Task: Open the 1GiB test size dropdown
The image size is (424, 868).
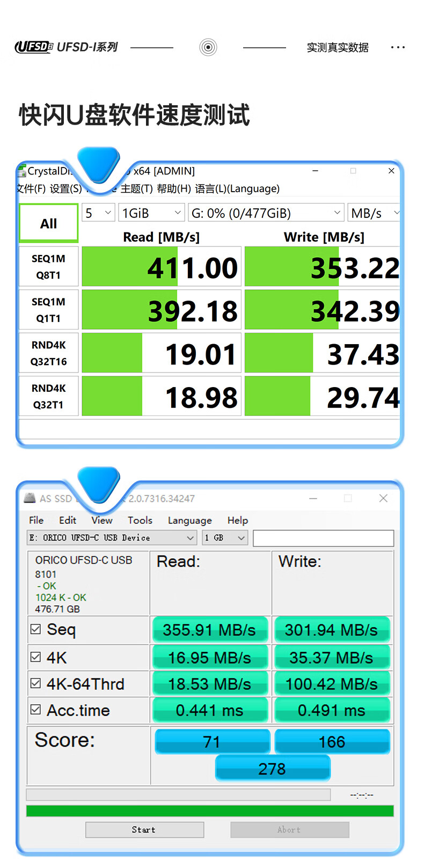Action: [x=151, y=213]
